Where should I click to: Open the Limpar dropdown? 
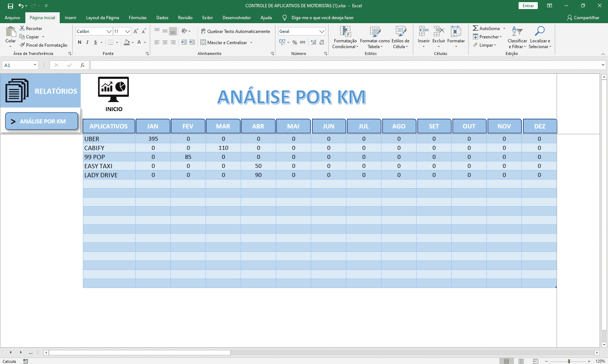click(485, 45)
